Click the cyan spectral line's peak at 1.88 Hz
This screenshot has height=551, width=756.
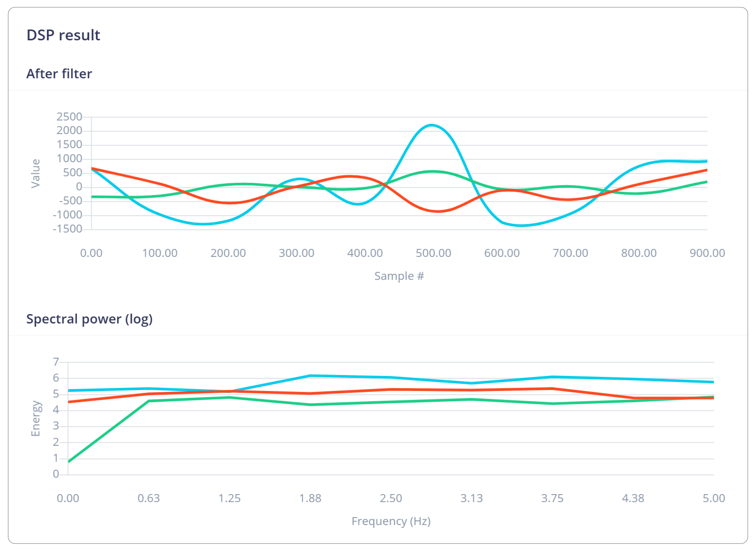pyautogui.click(x=310, y=376)
